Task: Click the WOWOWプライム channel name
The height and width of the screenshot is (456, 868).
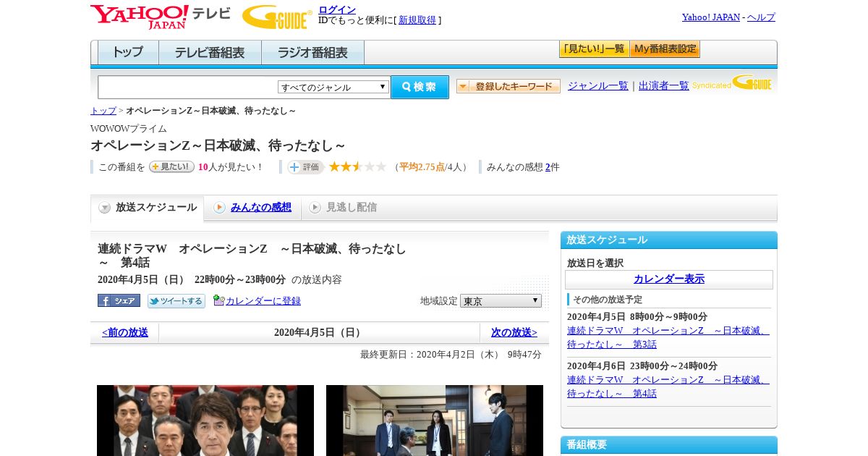Action: (129, 129)
